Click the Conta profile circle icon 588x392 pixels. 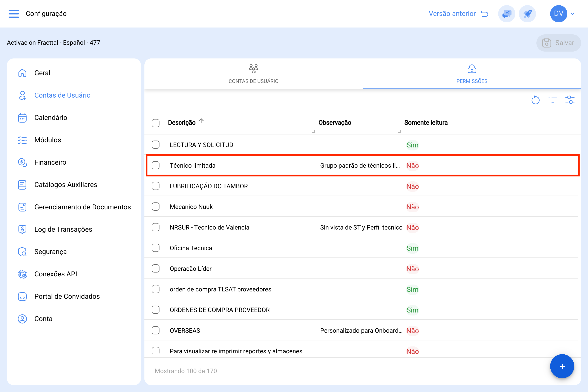[22, 319]
